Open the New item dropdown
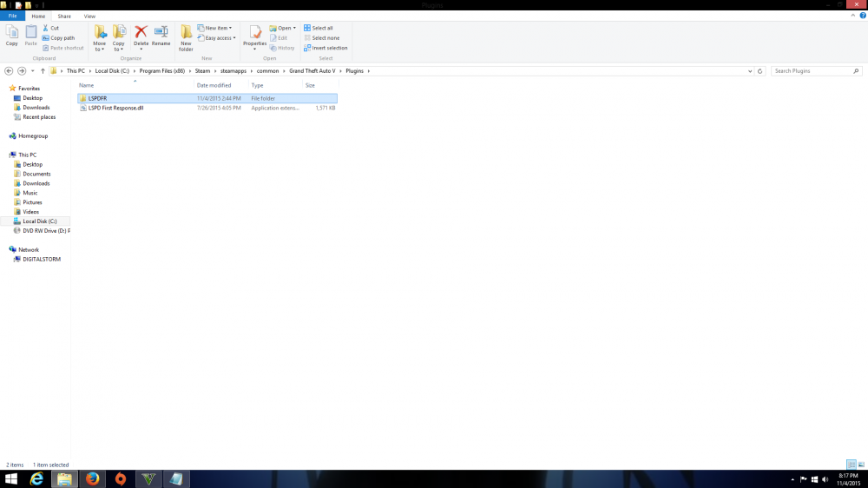The width and height of the screenshot is (868, 488). (214, 28)
